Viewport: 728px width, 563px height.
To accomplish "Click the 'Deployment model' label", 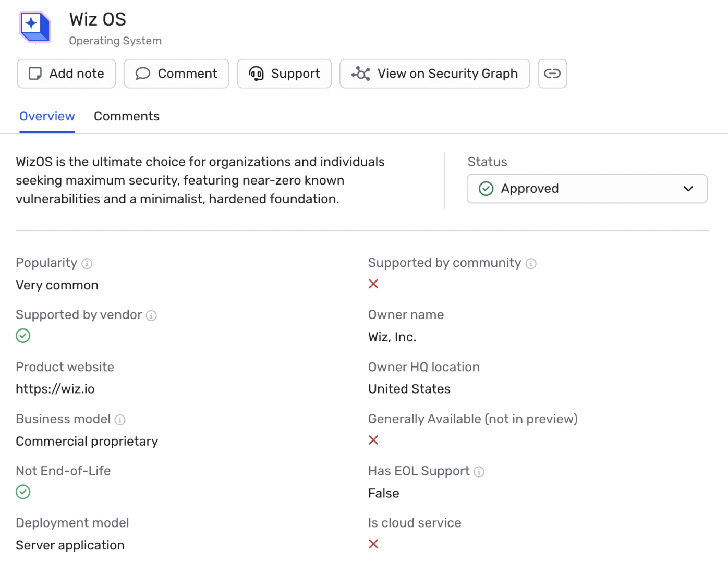I will coord(72,523).
